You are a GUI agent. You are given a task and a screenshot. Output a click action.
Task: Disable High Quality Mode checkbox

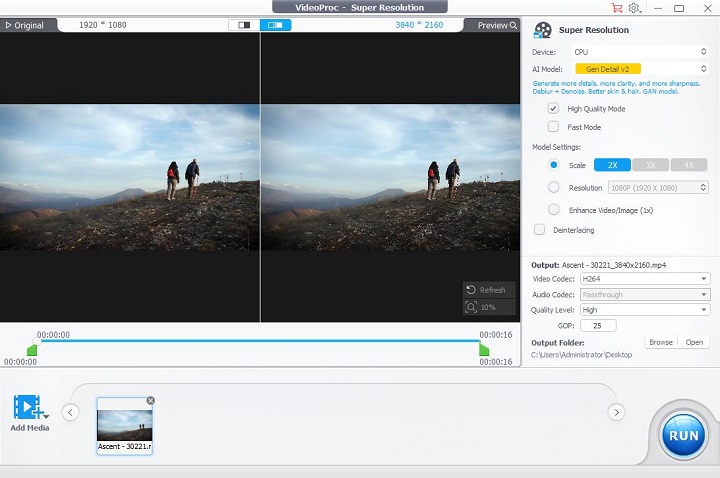(x=553, y=108)
